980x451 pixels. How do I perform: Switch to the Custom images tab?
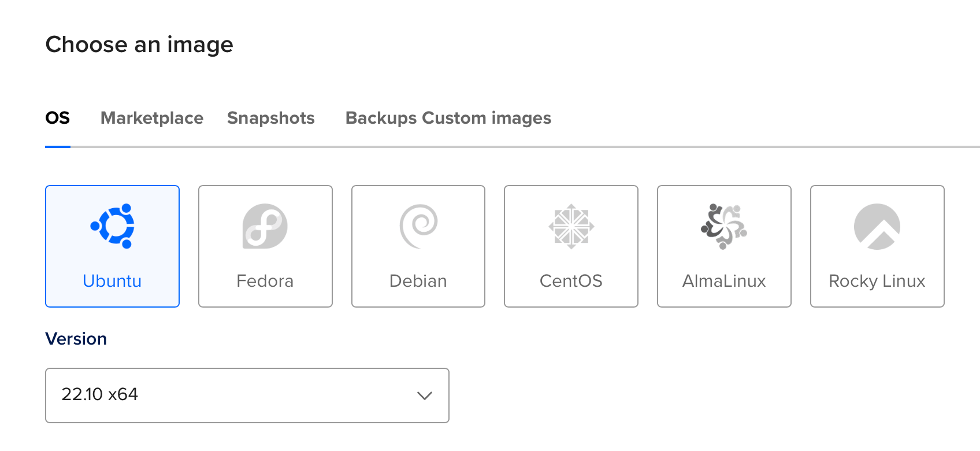(x=487, y=118)
